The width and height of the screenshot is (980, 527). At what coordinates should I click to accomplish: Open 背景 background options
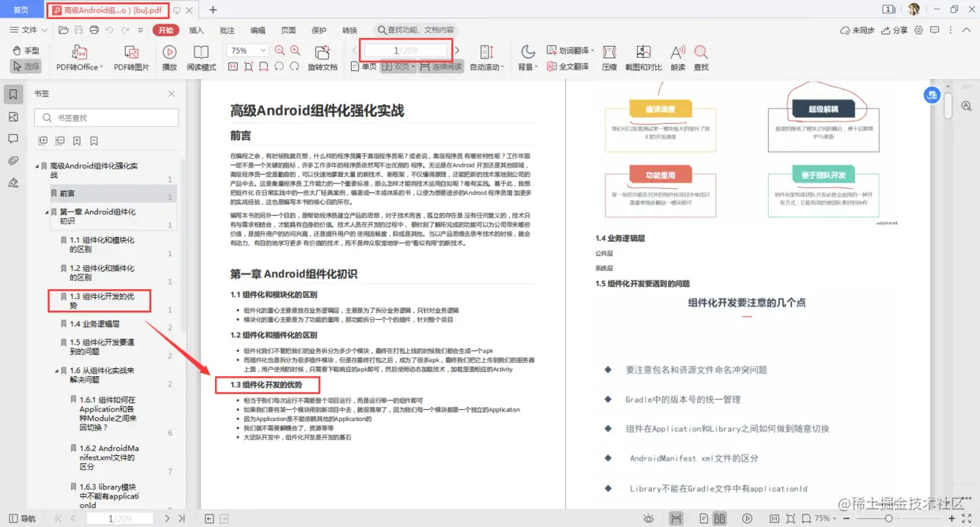click(x=527, y=58)
